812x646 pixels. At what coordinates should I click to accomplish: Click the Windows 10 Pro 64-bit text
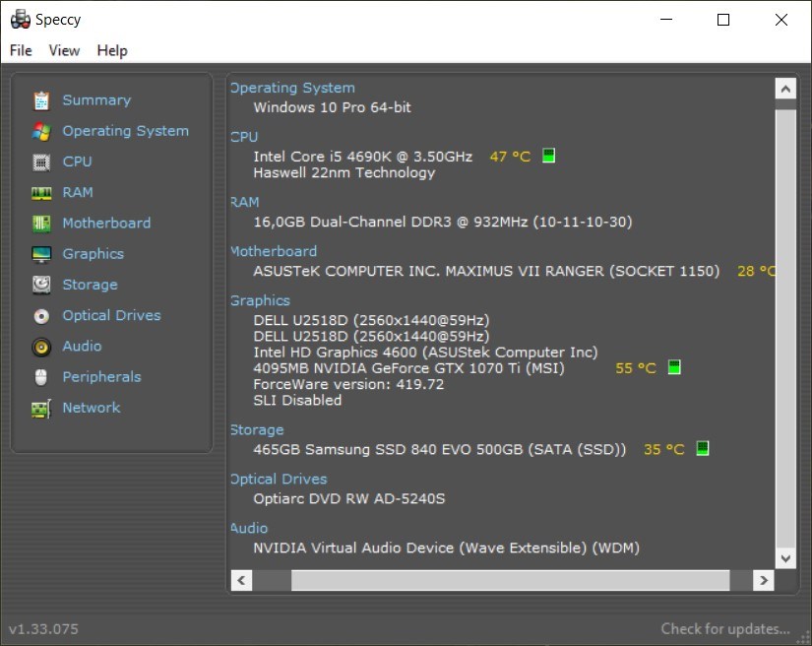click(x=332, y=107)
